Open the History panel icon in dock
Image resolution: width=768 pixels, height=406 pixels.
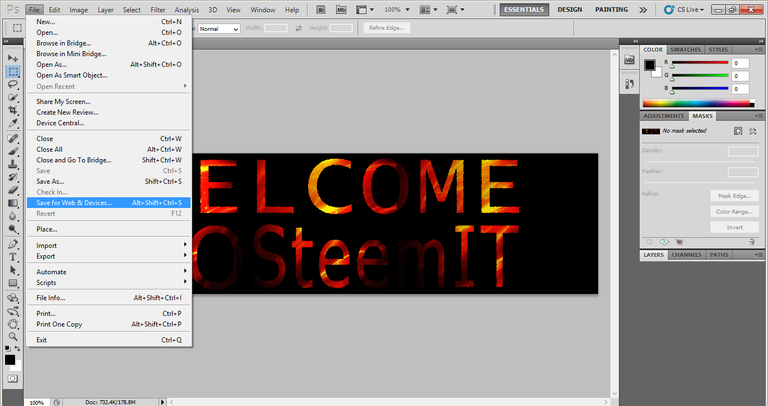point(629,84)
